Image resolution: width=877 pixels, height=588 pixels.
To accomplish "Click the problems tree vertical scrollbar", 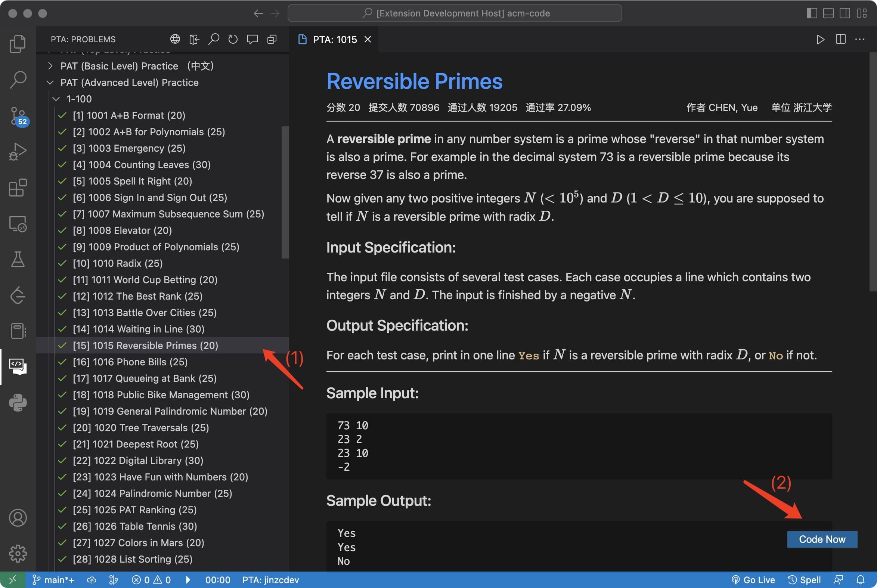I will [x=285, y=192].
